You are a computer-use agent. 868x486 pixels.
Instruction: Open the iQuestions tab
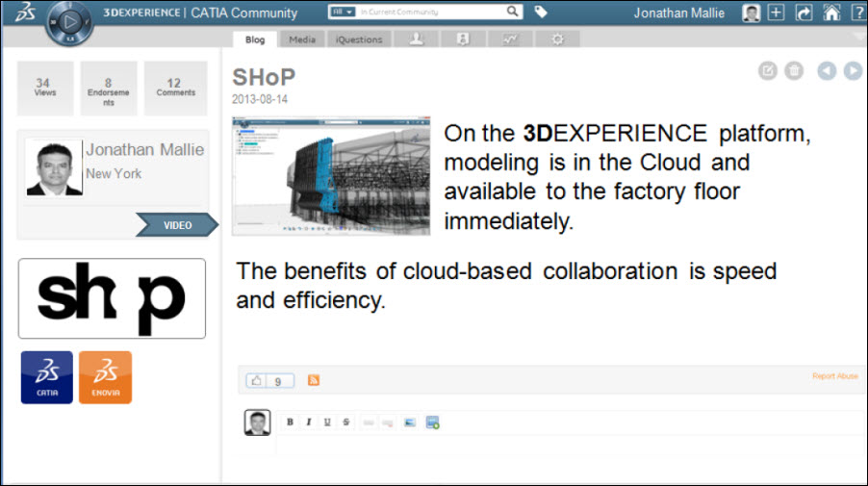pos(359,39)
